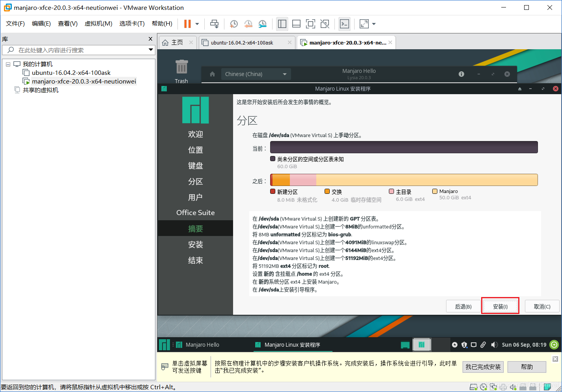
Task: Click the Office Suite installer step
Action: [196, 213]
